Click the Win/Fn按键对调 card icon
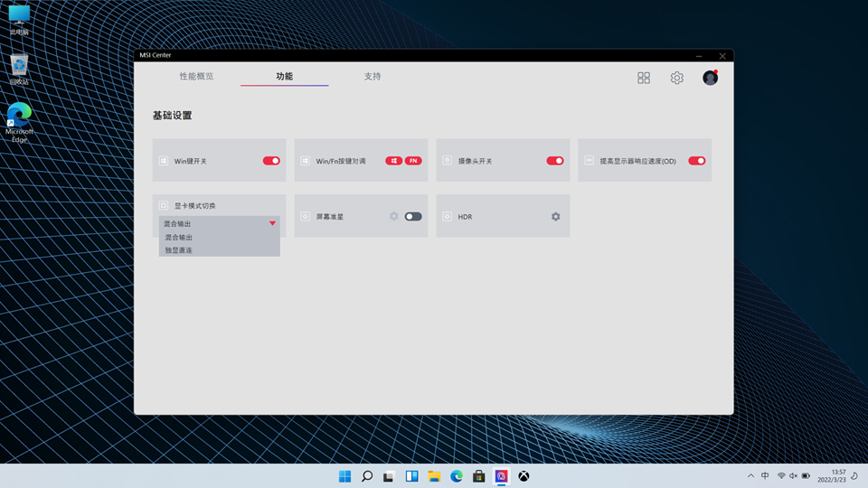Screen dimensions: 868x488 305,161
